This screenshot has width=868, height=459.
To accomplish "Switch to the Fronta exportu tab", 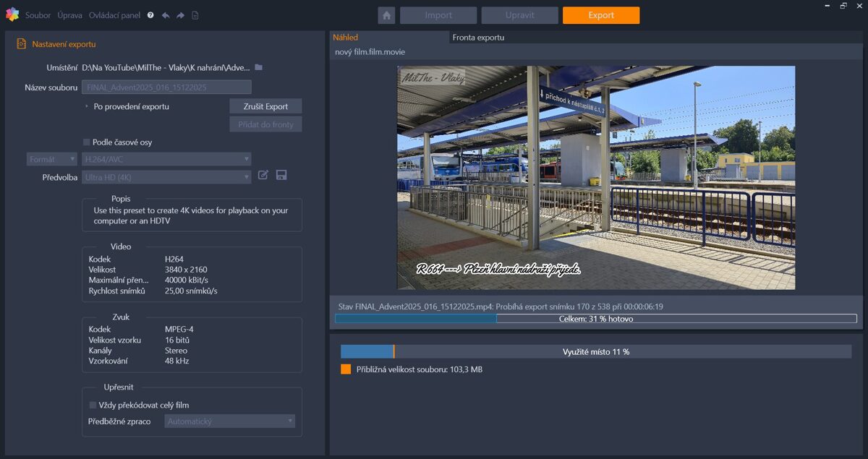I will [x=478, y=38].
